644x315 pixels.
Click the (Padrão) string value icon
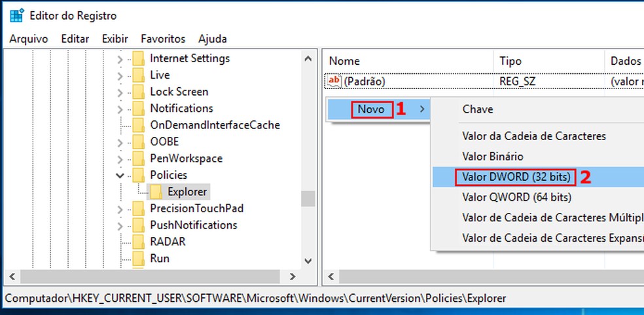334,81
